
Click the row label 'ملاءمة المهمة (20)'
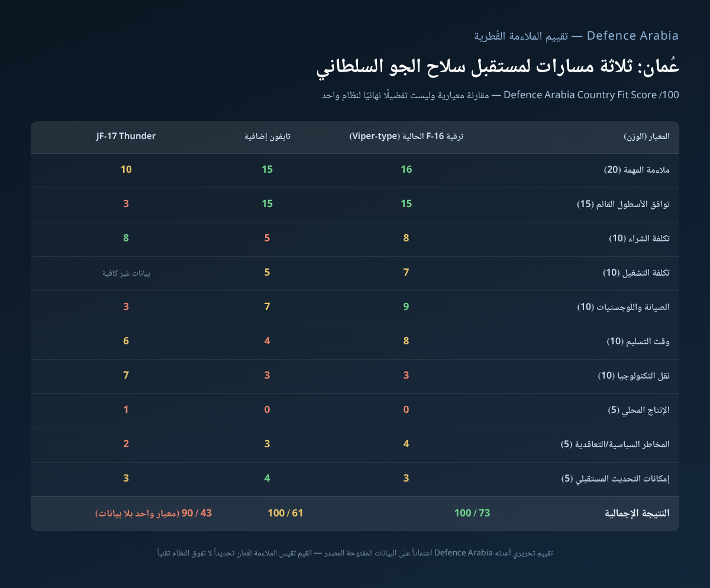[637, 170]
